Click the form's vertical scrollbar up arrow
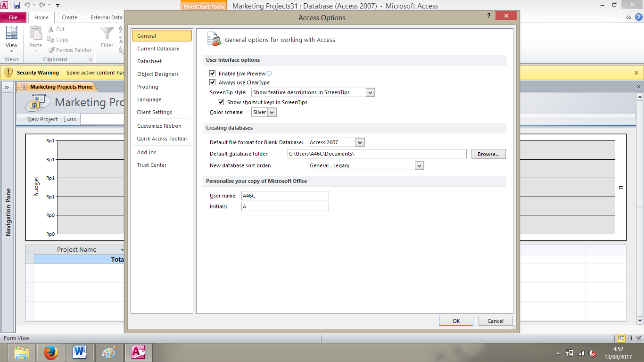 [640, 97]
